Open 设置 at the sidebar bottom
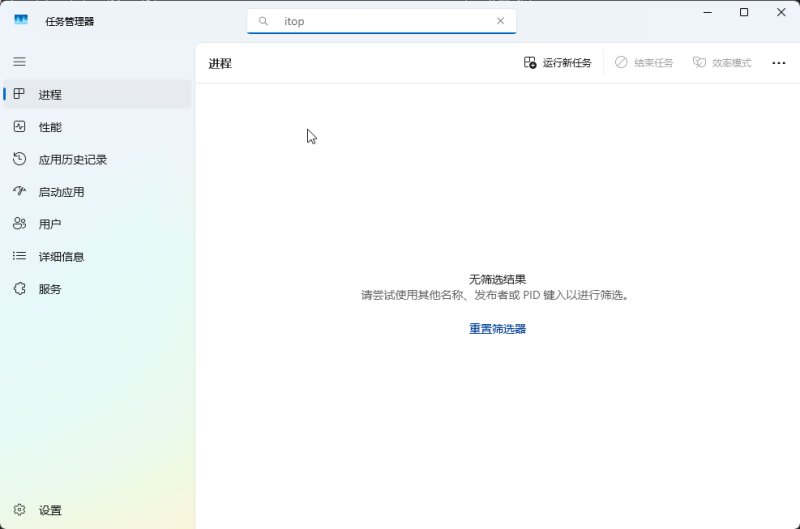 point(97,510)
